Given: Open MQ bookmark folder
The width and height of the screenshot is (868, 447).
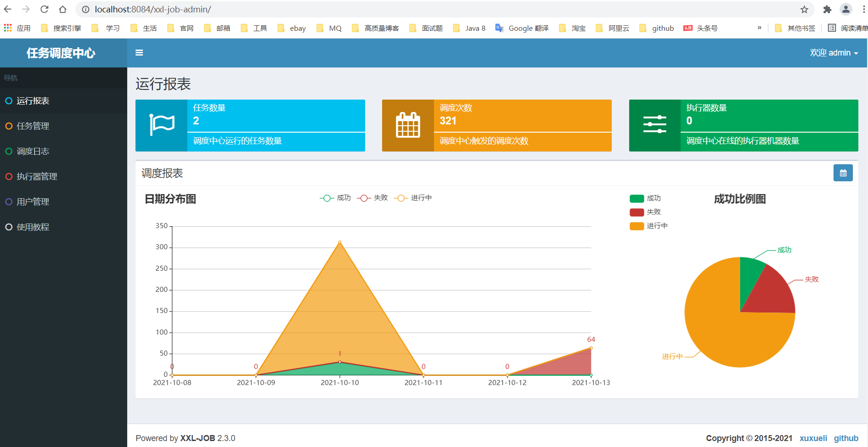Looking at the screenshot, I should click(x=329, y=28).
